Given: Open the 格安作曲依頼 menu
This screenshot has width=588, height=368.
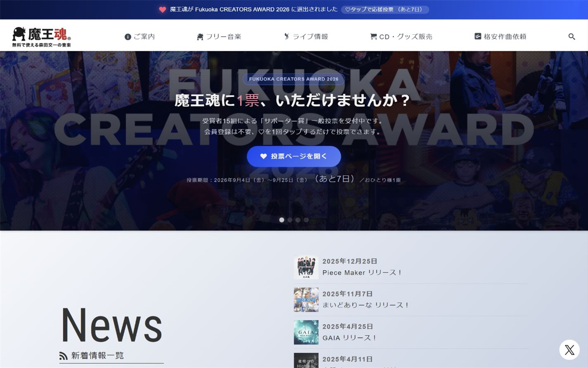Looking at the screenshot, I should click(500, 37).
